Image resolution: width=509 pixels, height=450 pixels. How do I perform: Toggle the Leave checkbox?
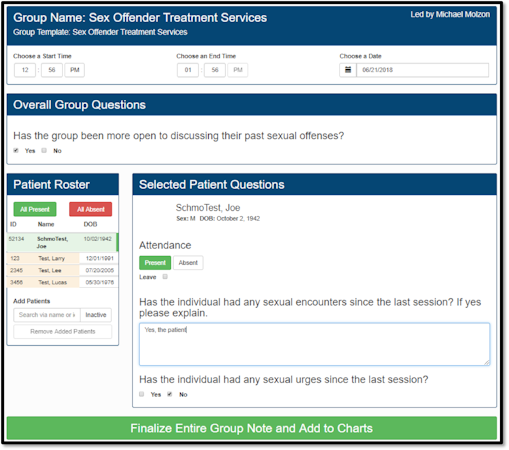(x=165, y=277)
